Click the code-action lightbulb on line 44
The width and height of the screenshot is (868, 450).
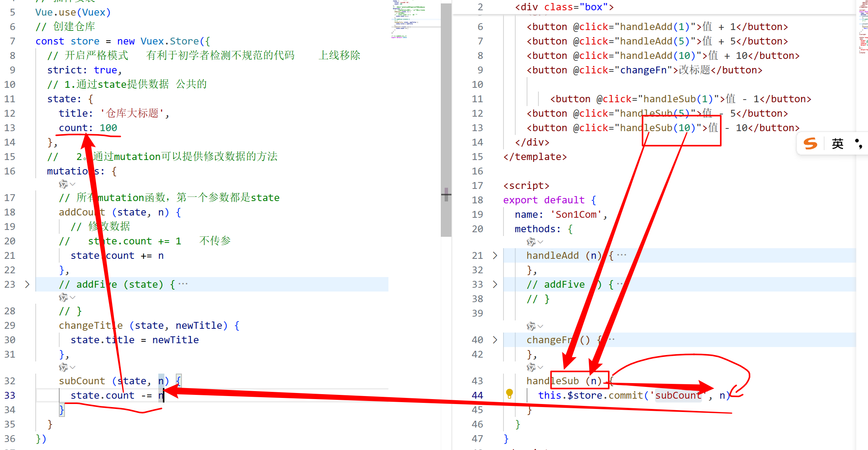coord(510,394)
